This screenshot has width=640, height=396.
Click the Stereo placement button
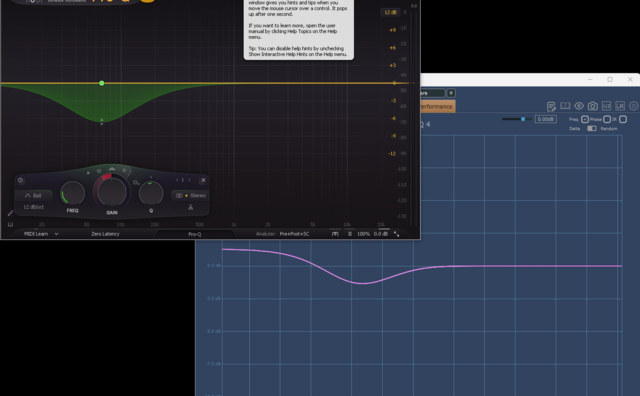click(190, 196)
